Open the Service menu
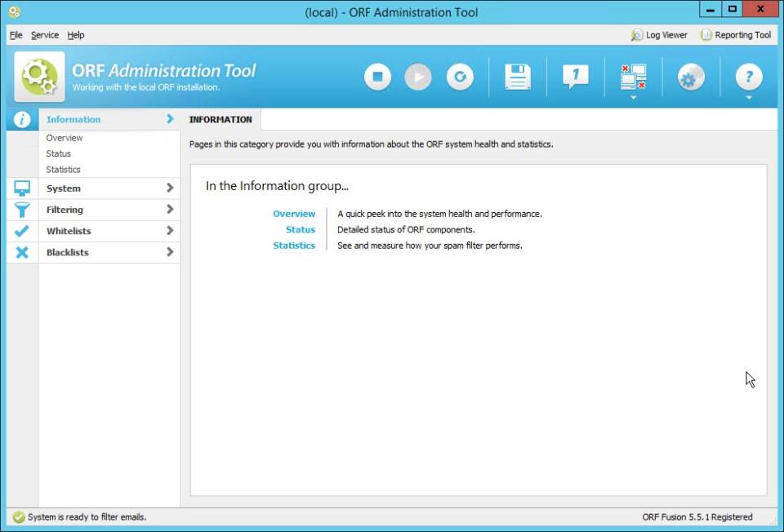 click(x=44, y=35)
